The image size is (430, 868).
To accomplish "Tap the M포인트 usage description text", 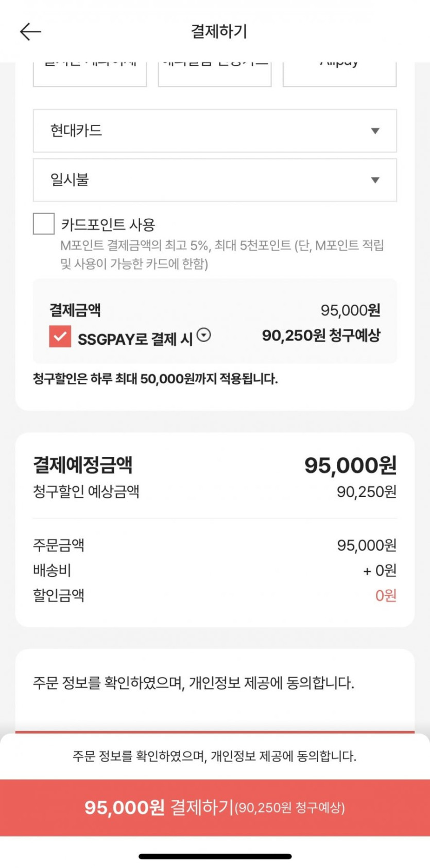I will [222, 255].
